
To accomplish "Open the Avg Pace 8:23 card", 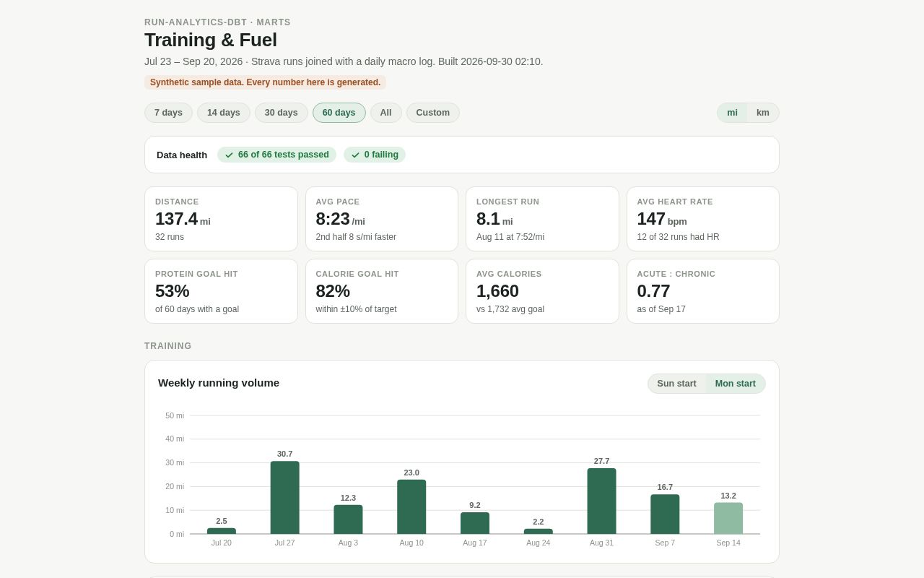I will tap(382, 219).
